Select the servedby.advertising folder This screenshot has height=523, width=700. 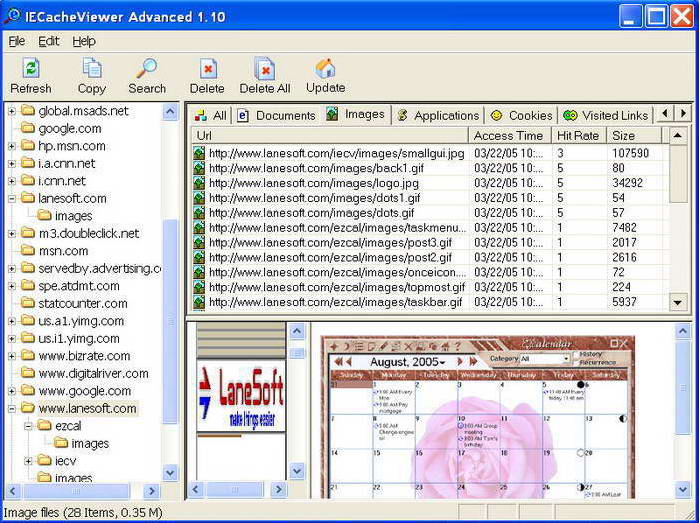99,268
